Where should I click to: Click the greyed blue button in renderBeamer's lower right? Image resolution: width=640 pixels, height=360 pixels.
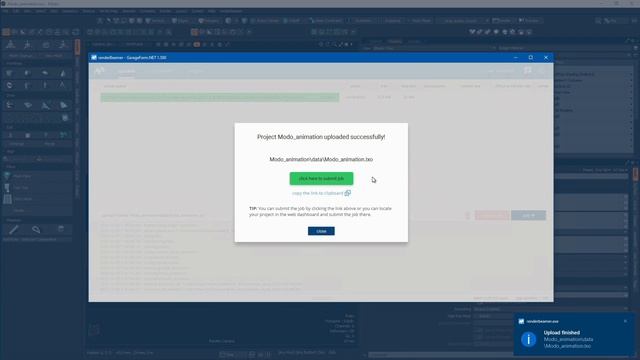pyautogui.click(x=528, y=215)
